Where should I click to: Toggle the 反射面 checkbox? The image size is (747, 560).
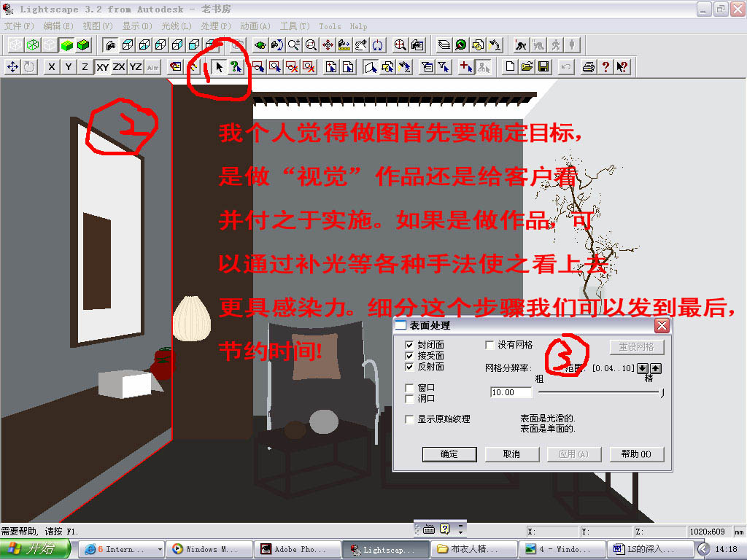coord(409,367)
